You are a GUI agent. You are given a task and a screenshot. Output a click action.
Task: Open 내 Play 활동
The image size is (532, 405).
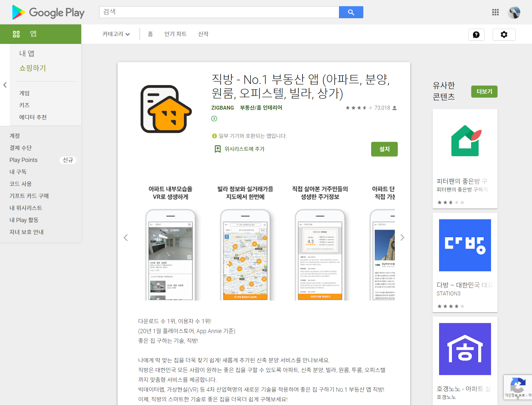(x=24, y=220)
